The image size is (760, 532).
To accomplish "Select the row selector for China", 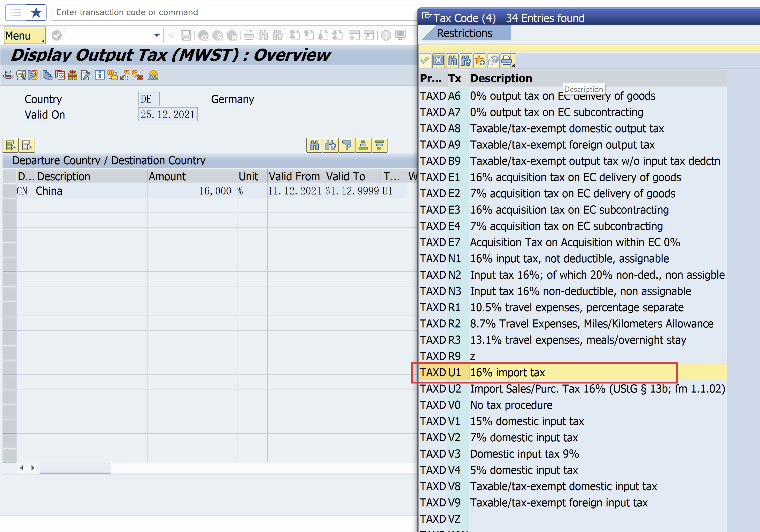I will click(9, 191).
